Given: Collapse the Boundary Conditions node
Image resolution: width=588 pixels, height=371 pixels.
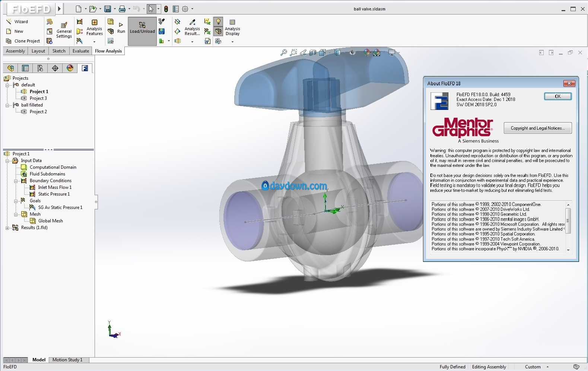Looking at the screenshot, I should [16, 181].
